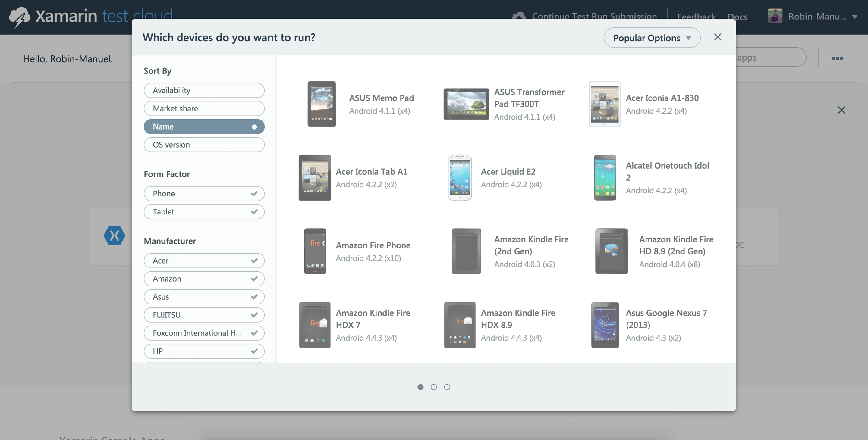The height and width of the screenshot is (440, 868).
Task: Choose Amazon Kindle Fire (2nd Gen) image
Action: (x=466, y=251)
